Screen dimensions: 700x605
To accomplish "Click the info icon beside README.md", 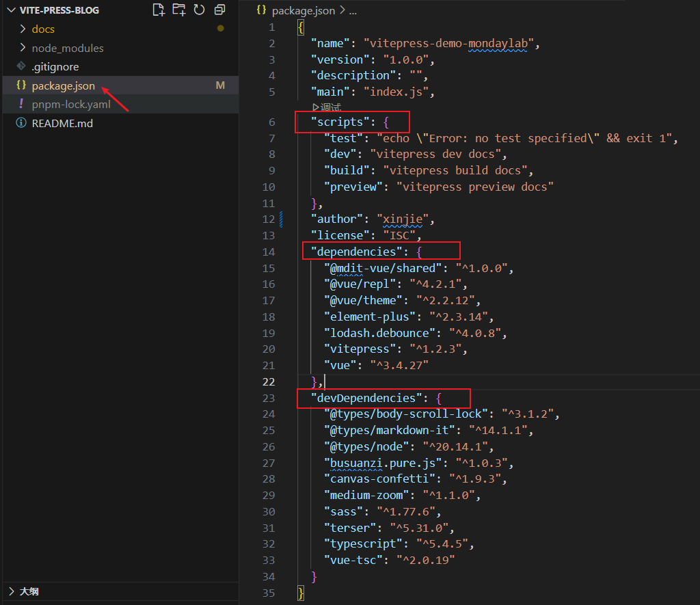I will click(x=21, y=124).
